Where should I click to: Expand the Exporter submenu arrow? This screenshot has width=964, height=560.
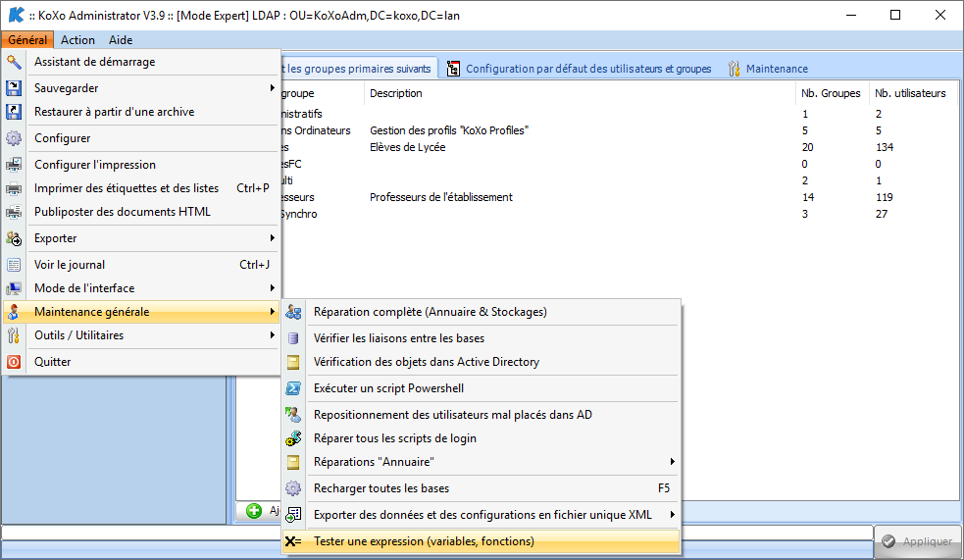[272, 238]
